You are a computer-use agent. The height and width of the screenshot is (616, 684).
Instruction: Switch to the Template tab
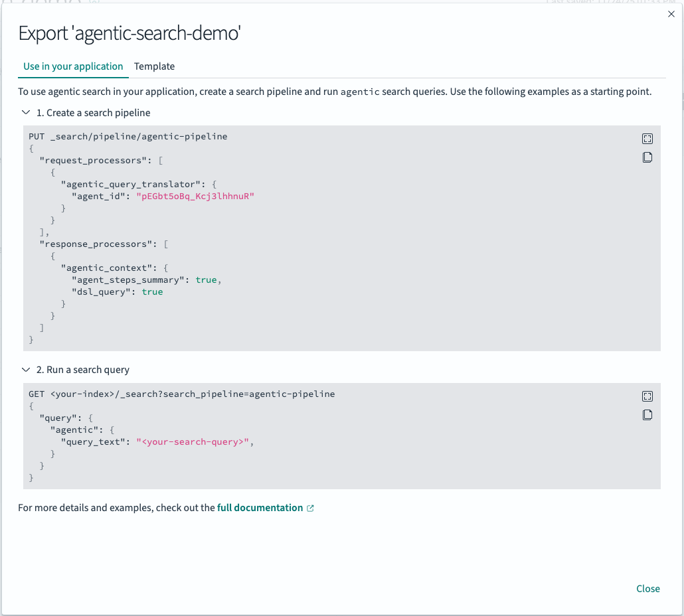click(155, 66)
